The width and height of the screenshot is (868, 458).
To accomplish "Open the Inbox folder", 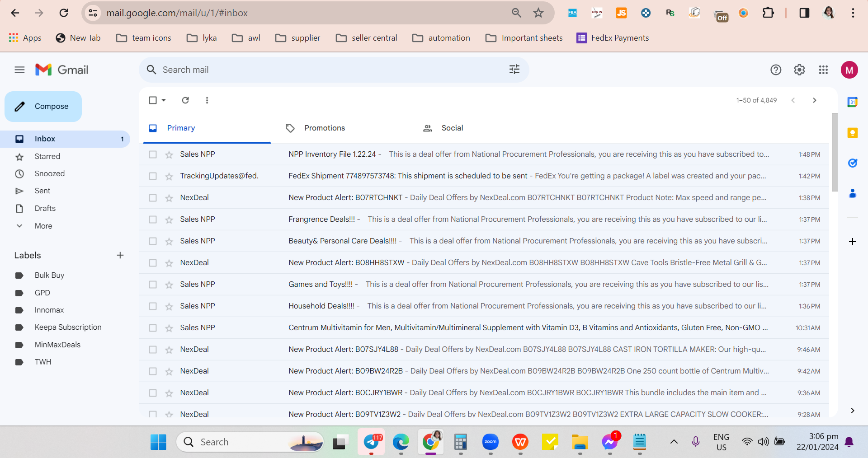I will [65, 139].
